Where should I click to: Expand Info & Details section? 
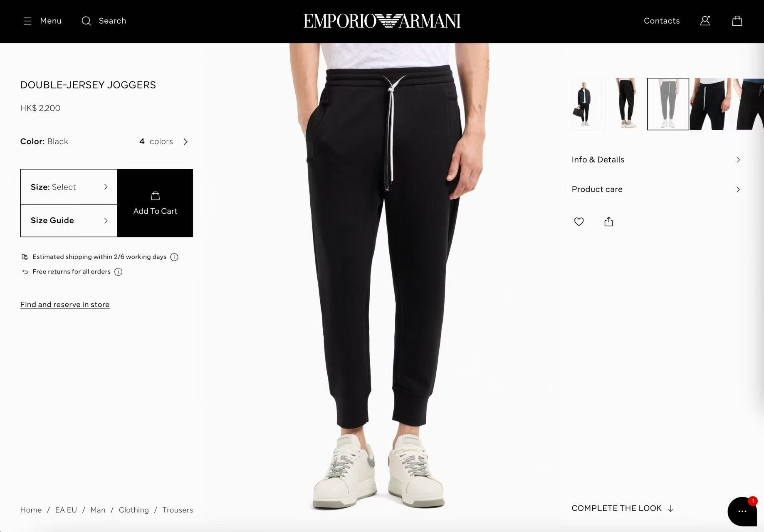(656, 160)
